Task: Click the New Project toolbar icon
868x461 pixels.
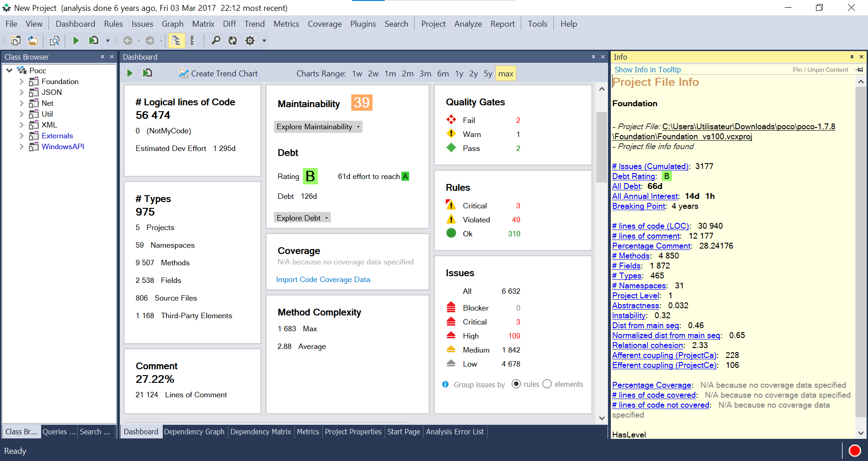Action: point(15,41)
